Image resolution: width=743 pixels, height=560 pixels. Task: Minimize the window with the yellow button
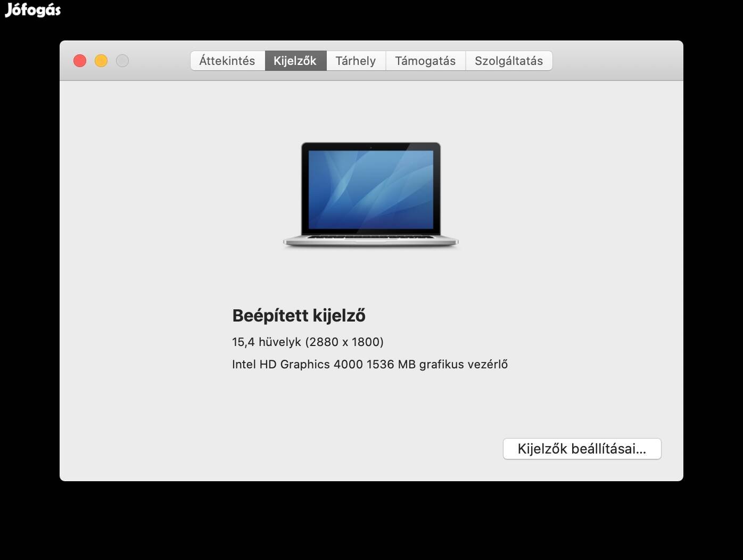click(x=101, y=61)
